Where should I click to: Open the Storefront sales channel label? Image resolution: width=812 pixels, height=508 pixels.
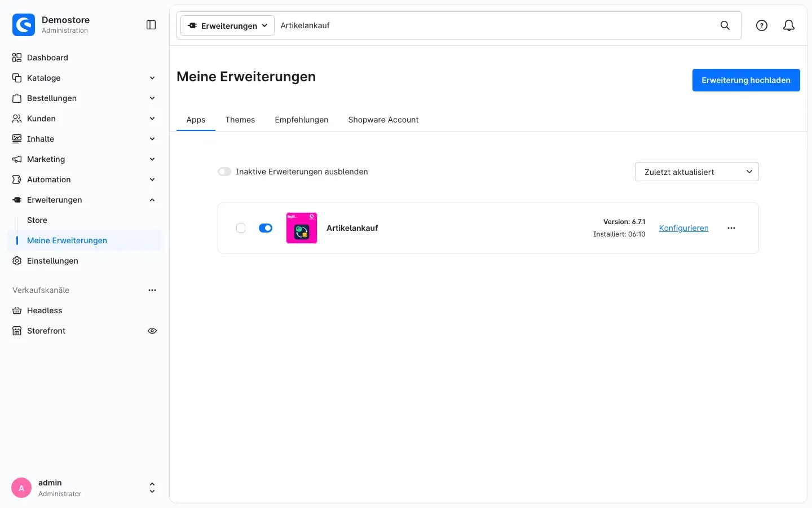pyautogui.click(x=46, y=331)
